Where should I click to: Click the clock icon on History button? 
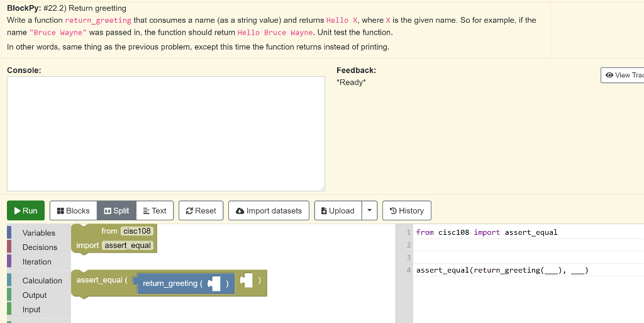[x=393, y=211]
